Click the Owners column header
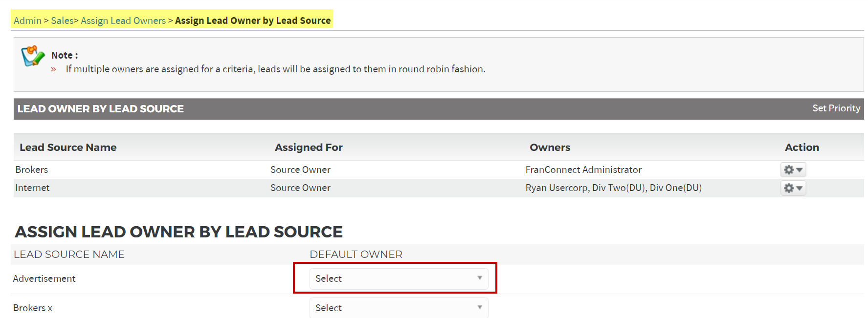868x318 pixels. pos(550,148)
